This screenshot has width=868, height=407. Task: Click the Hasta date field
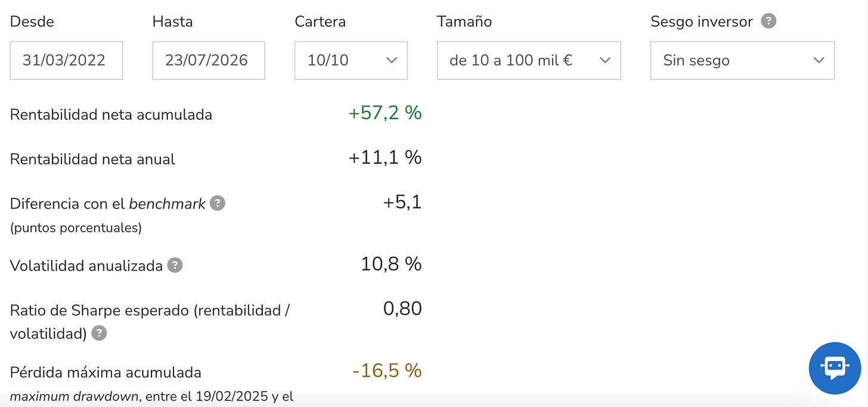pos(209,60)
